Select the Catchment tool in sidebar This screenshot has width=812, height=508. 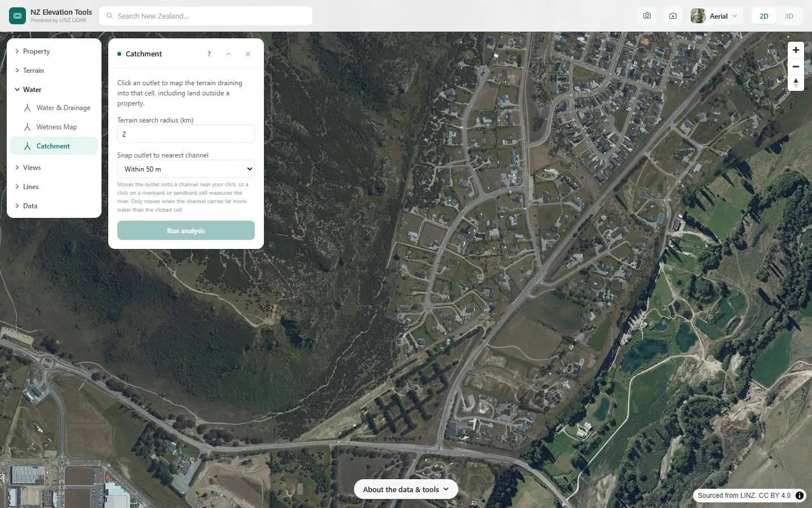click(x=54, y=146)
